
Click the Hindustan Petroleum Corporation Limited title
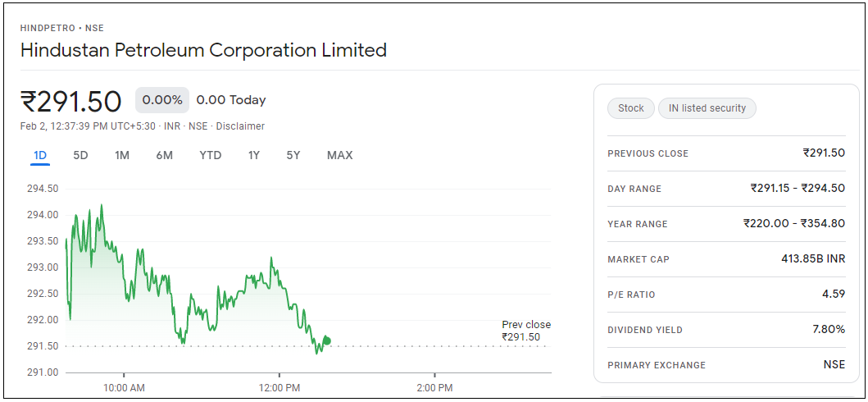[203, 50]
